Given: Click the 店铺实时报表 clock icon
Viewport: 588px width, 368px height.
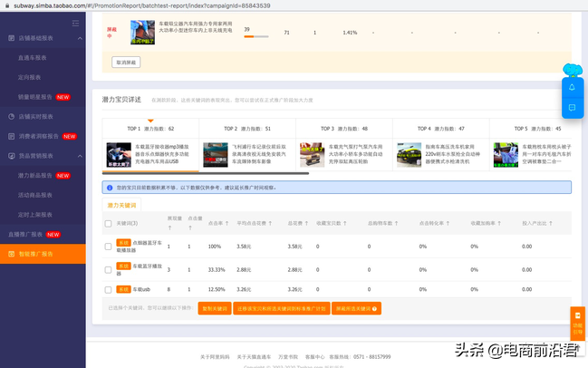Looking at the screenshot, I should coord(11,117).
